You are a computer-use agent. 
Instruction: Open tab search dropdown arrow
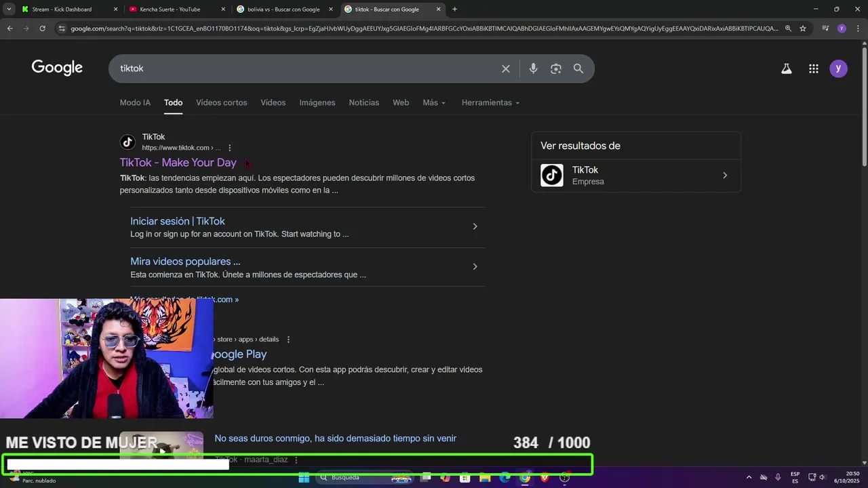coord(9,9)
